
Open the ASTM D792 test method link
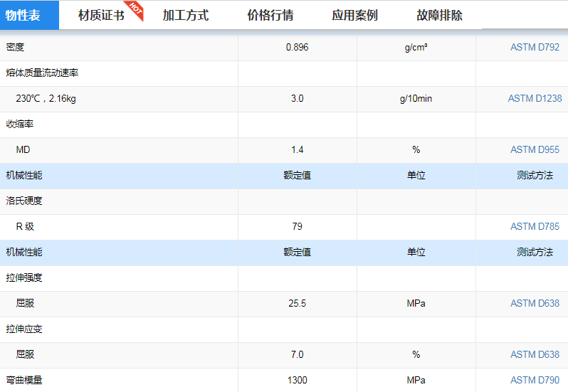click(x=535, y=48)
